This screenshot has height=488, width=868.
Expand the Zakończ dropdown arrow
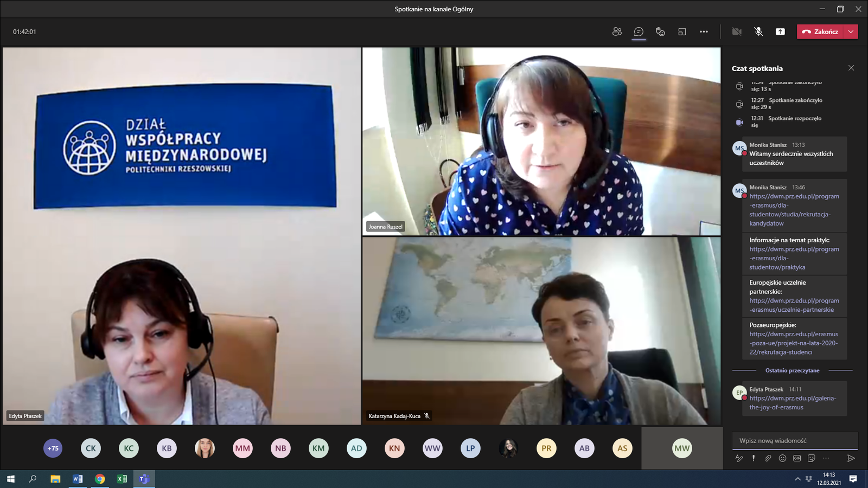click(x=851, y=31)
